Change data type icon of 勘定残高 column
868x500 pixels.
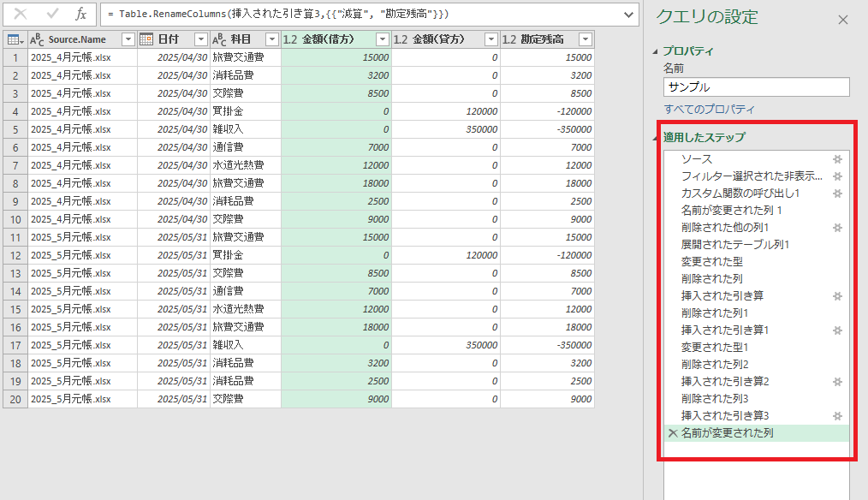(508, 39)
